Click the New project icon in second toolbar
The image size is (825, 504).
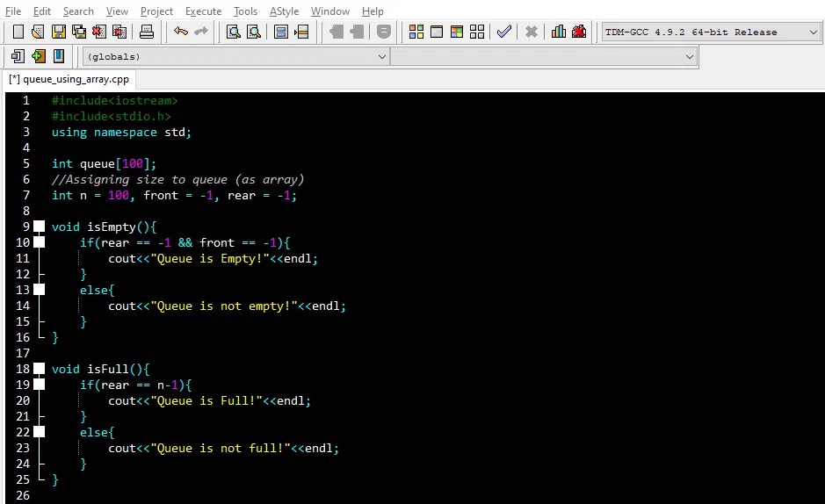18,56
